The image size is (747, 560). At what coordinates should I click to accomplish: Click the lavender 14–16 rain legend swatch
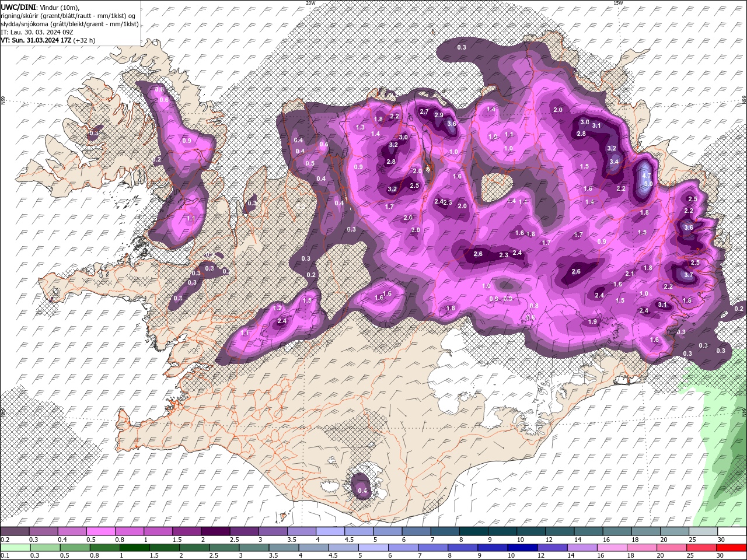click(x=584, y=548)
